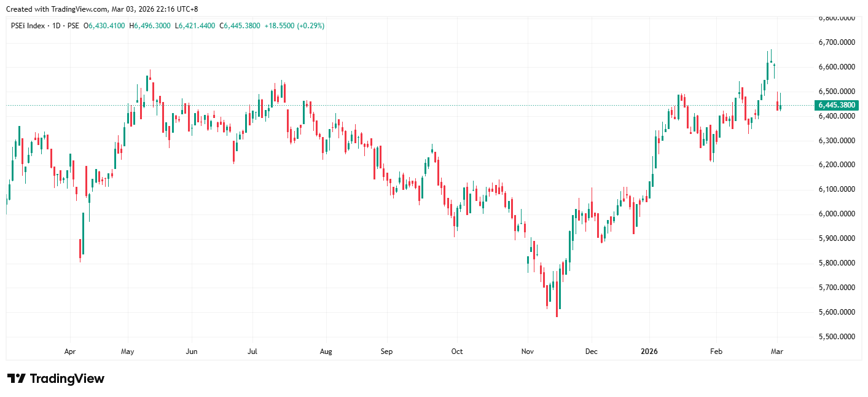Select the Jul marker on the time axis

[252, 352]
